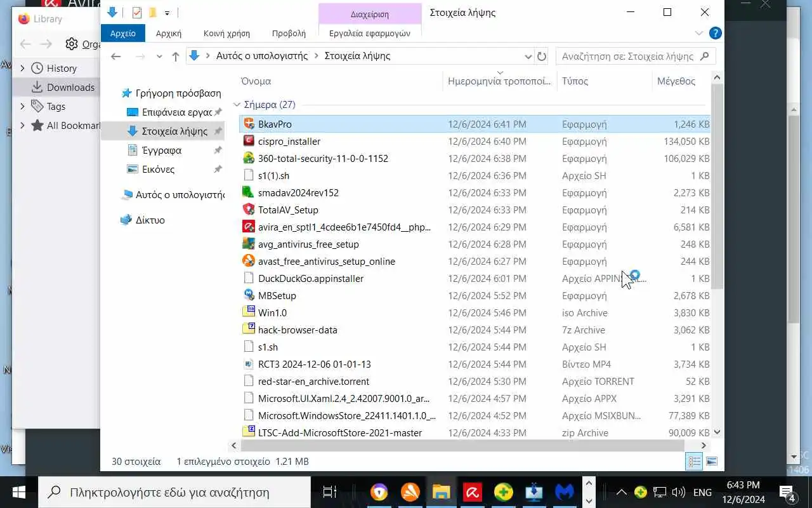This screenshot has width=812, height=508.
Task: Click the MBSetup Malwarebytes icon
Action: tap(249, 295)
